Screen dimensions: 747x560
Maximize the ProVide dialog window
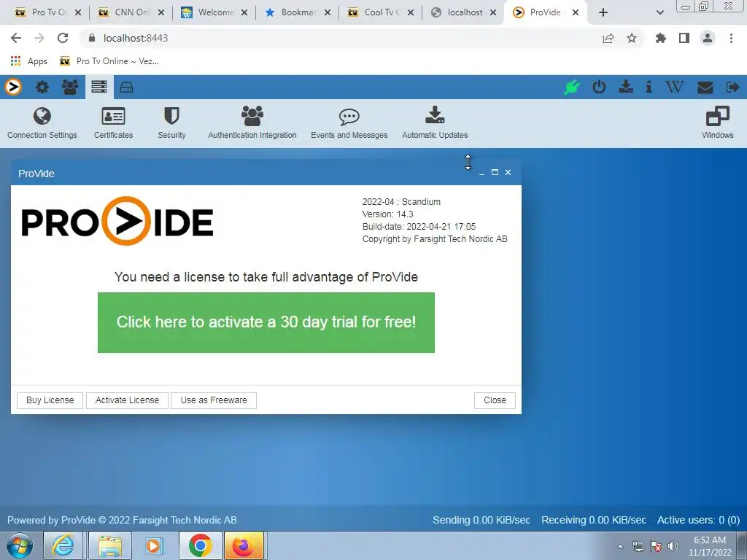point(495,172)
